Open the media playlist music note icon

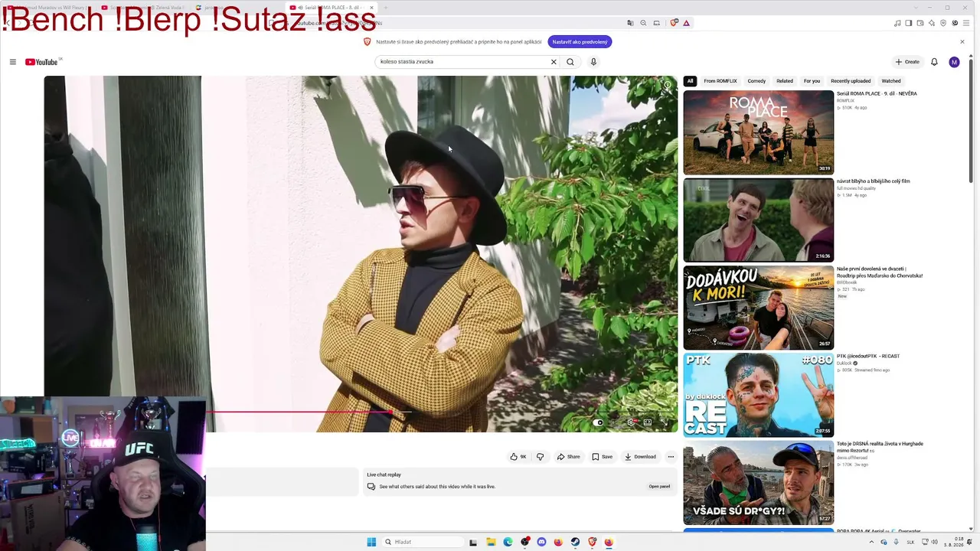tap(897, 23)
